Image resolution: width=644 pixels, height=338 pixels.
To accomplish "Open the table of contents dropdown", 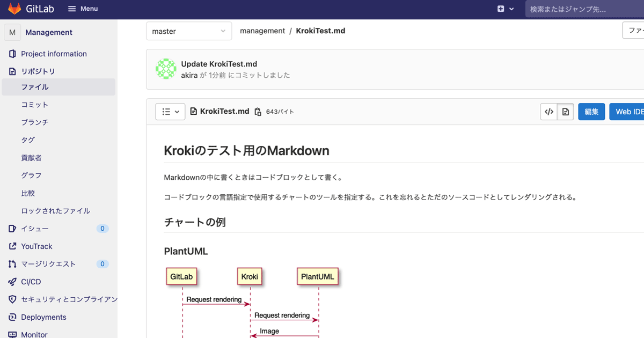I will 170,112.
